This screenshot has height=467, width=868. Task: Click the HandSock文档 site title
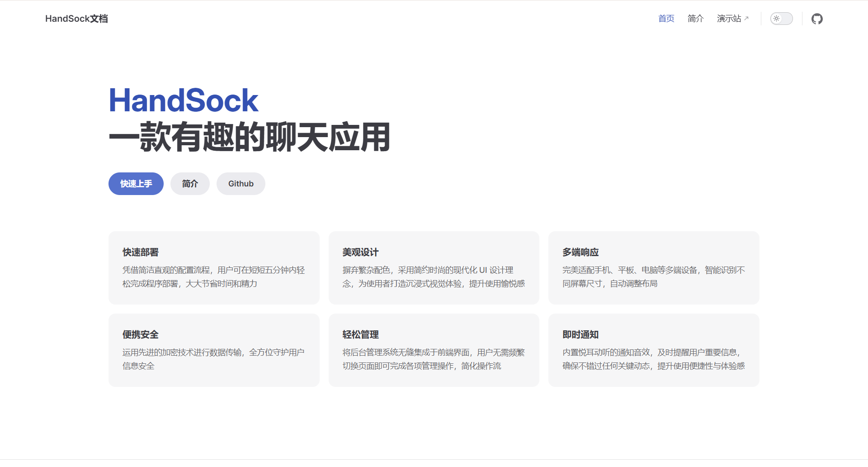click(x=76, y=19)
